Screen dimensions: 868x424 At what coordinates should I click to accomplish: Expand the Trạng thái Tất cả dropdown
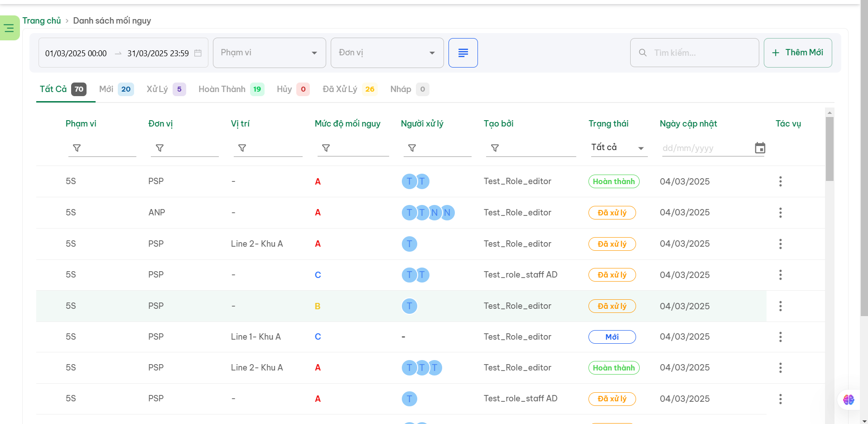(618, 148)
